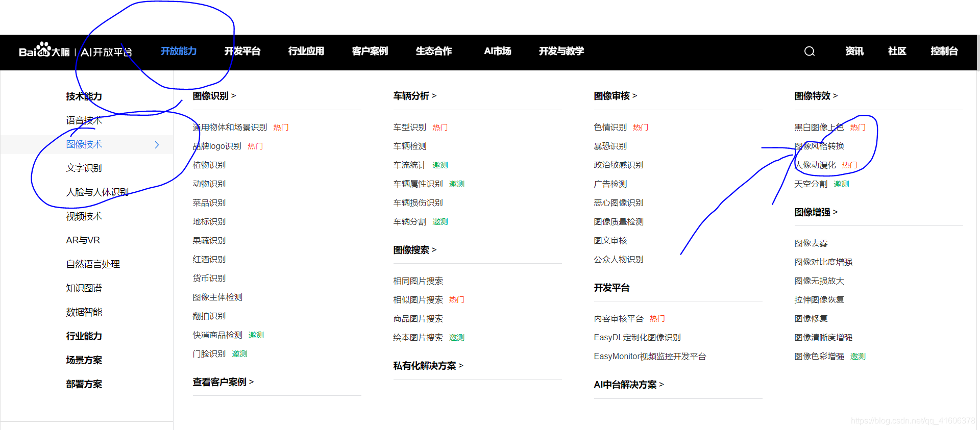The image size is (980, 430).
Task: Expand the 私有化解决方案 > heading
Action: (428, 366)
